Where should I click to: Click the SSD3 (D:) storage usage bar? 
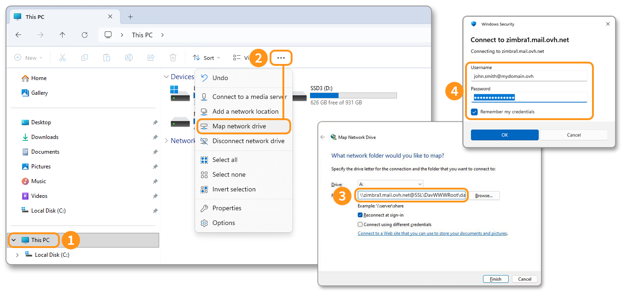coord(353,95)
